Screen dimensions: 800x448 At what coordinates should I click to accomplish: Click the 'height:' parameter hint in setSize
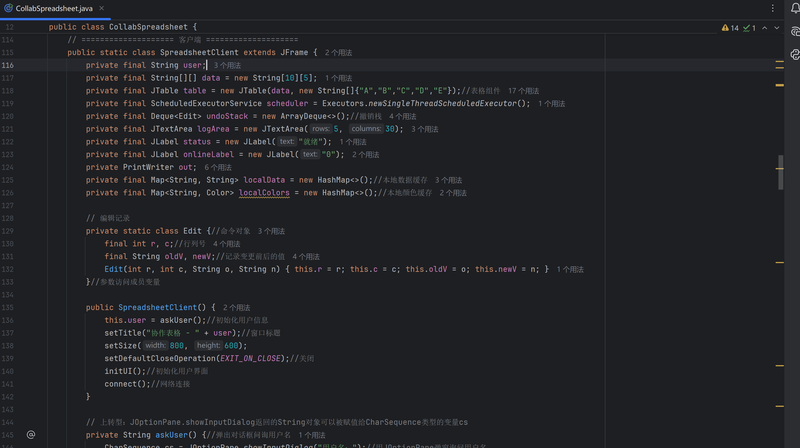tap(208, 346)
